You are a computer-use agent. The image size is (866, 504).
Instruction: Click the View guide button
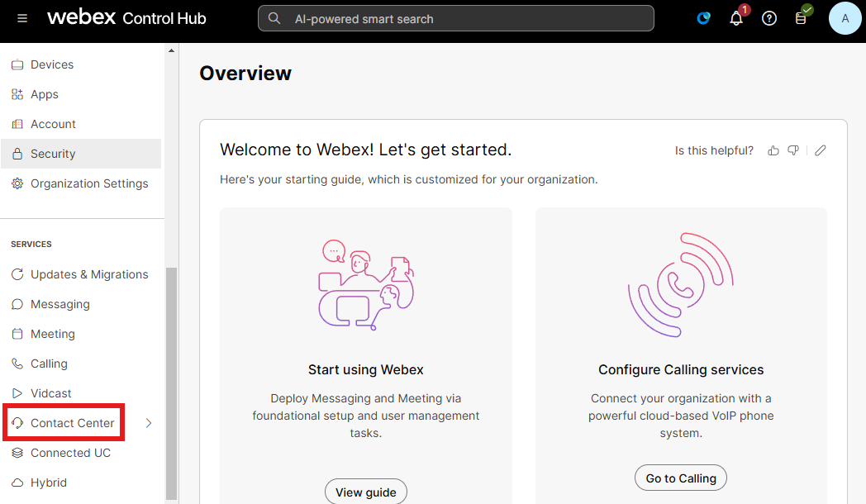tap(365, 492)
